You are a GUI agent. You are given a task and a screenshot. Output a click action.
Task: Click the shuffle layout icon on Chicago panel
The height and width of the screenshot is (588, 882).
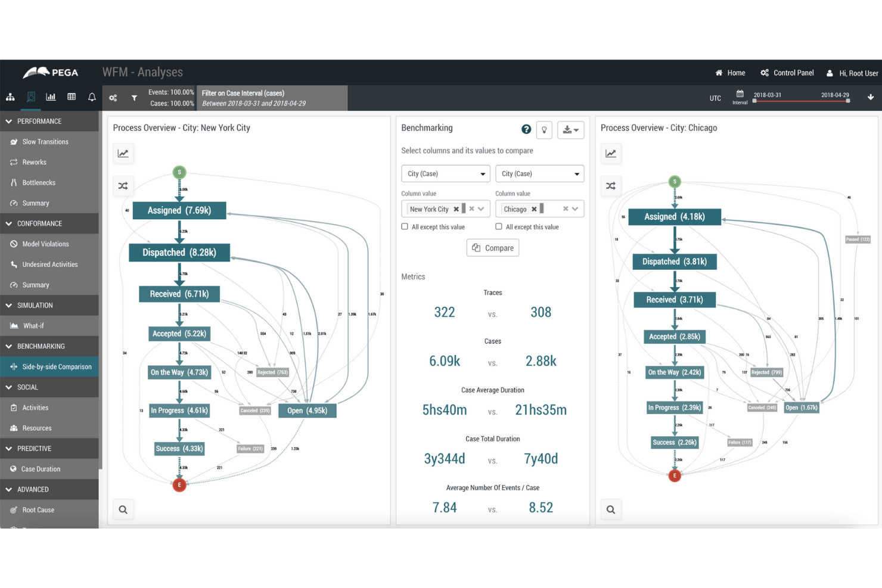[610, 185]
